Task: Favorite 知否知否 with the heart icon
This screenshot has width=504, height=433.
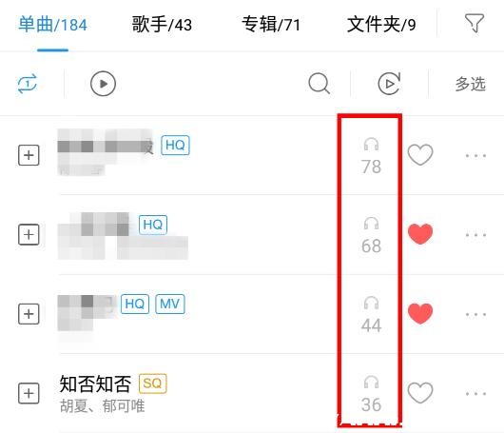Action: tap(420, 393)
